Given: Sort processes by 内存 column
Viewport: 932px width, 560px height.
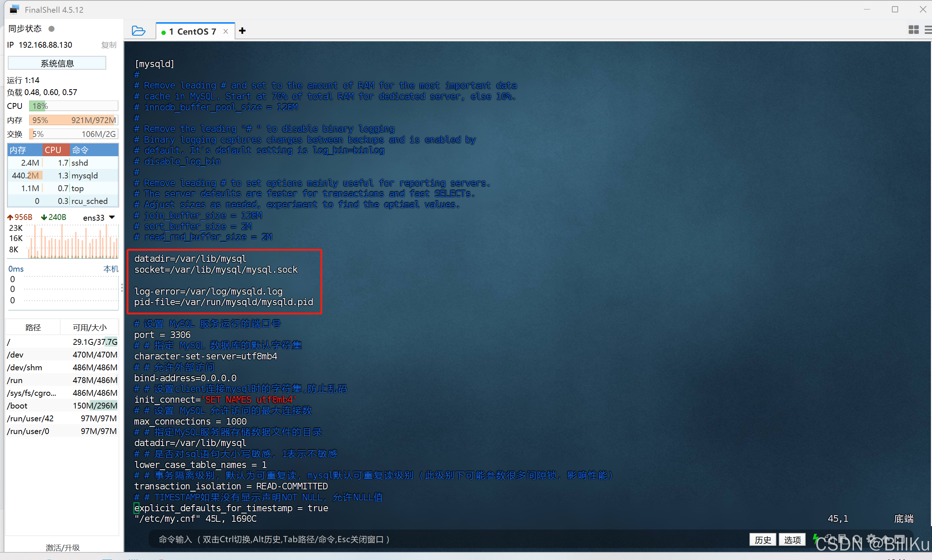Looking at the screenshot, I should click(x=24, y=150).
